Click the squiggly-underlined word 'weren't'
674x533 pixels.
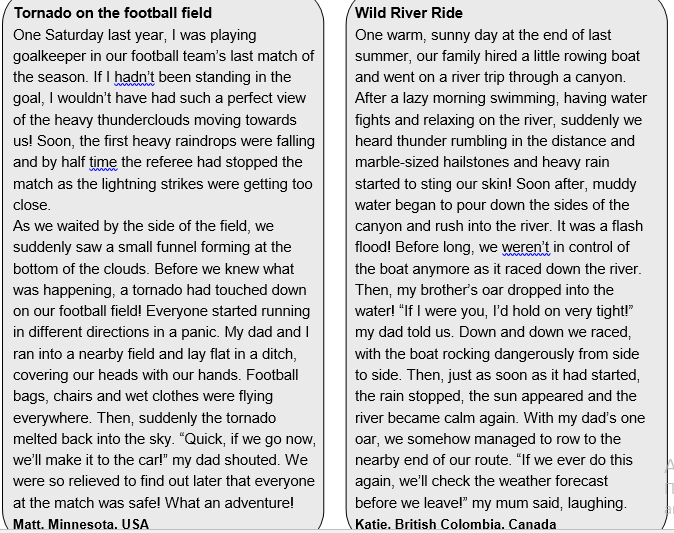[x=526, y=247]
